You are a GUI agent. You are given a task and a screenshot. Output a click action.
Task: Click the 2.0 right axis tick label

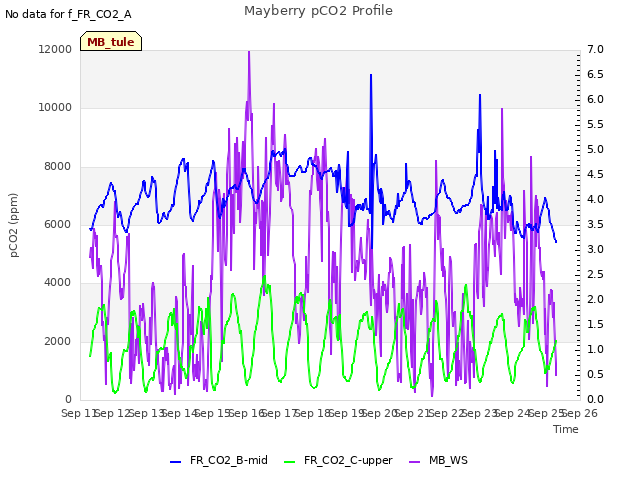click(596, 299)
